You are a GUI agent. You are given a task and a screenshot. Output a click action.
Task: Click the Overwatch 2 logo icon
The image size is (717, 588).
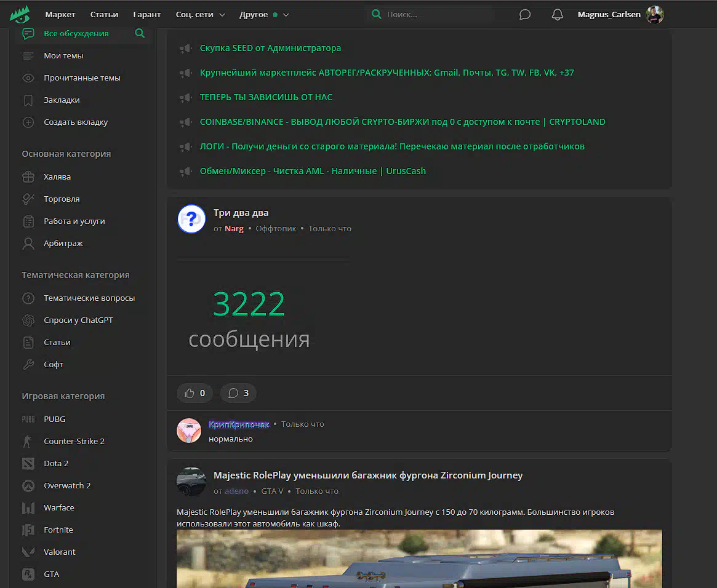(28, 486)
